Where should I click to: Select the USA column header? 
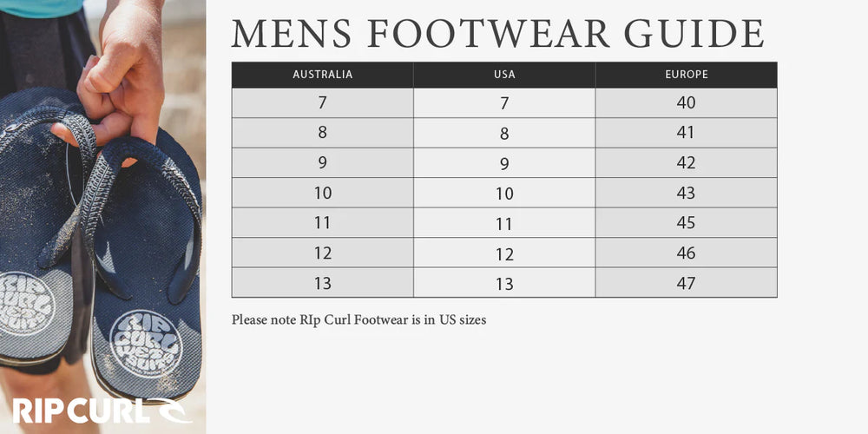[504, 75]
